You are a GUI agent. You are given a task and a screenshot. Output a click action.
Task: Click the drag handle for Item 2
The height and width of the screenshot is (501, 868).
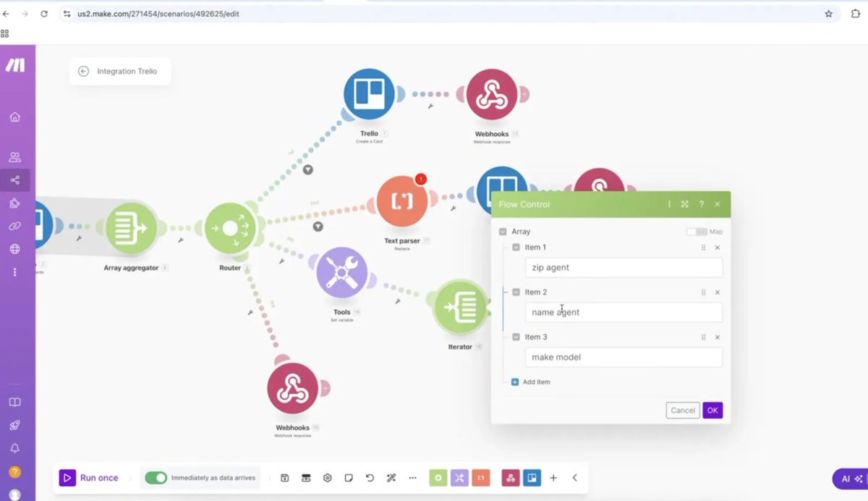703,292
